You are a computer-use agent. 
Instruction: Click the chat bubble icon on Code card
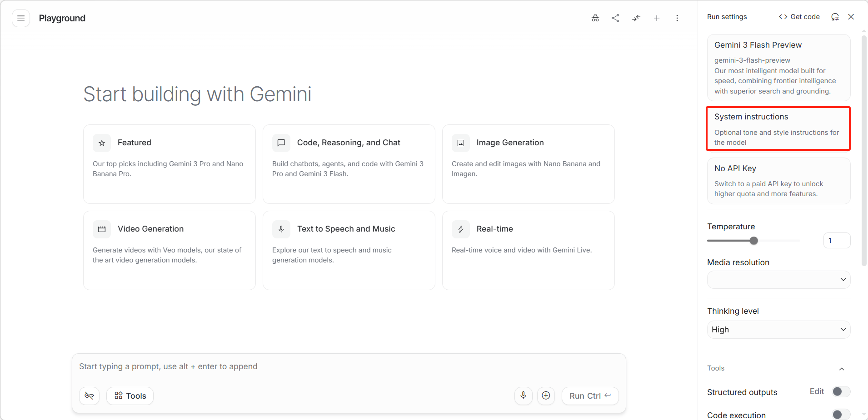point(281,143)
